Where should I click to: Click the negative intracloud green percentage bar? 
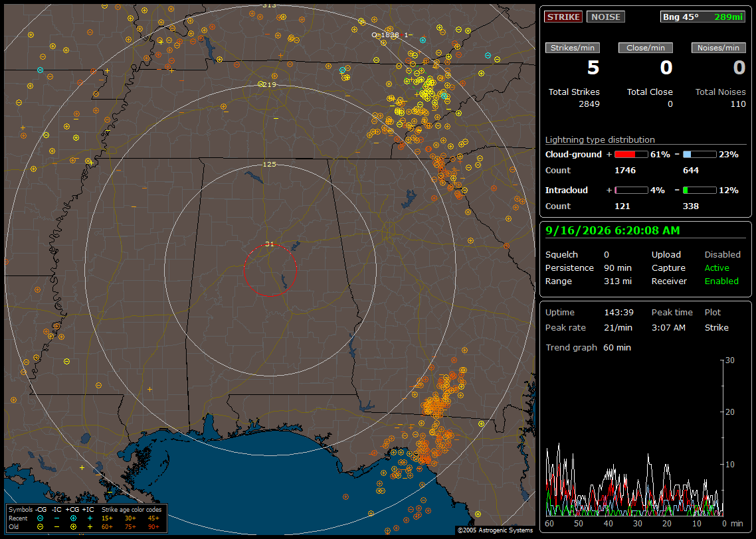click(x=700, y=191)
